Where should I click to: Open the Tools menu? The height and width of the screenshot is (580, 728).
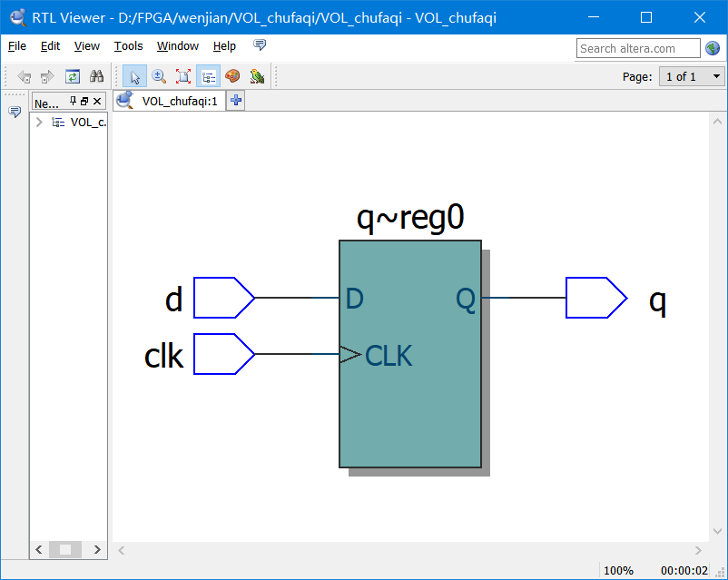128,46
